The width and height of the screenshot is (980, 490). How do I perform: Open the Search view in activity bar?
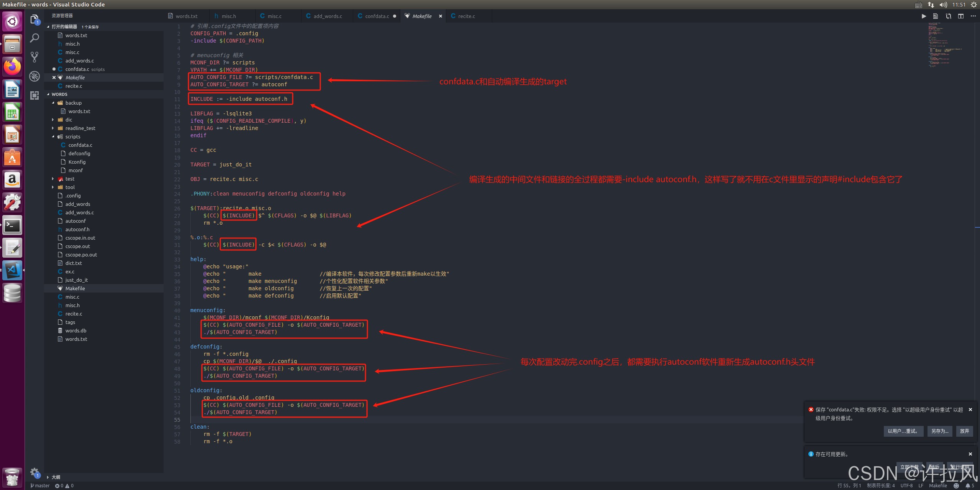tap(34, 38)
